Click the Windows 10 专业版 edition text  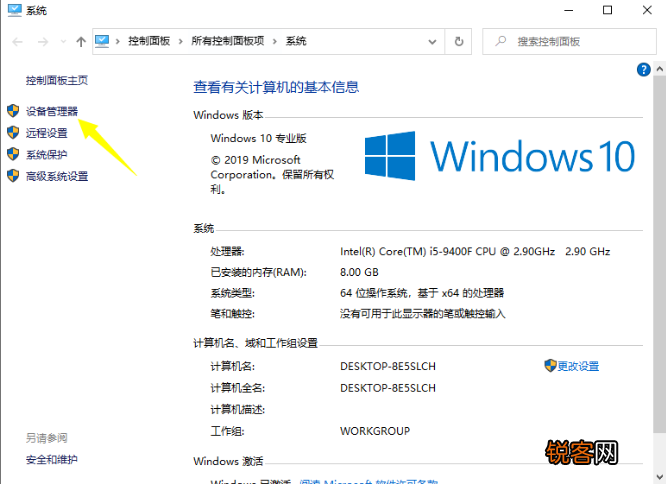coord(258,138)
